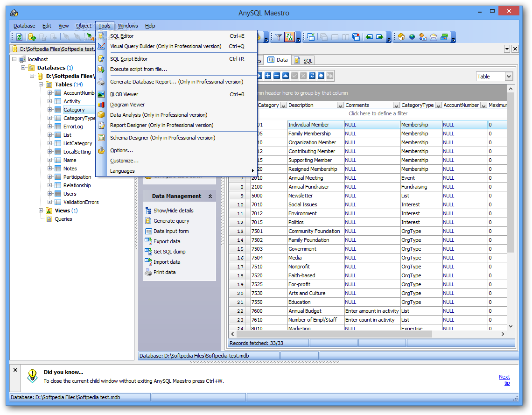
Task: Click the home page house icon
Action: [x=402, y=37]
